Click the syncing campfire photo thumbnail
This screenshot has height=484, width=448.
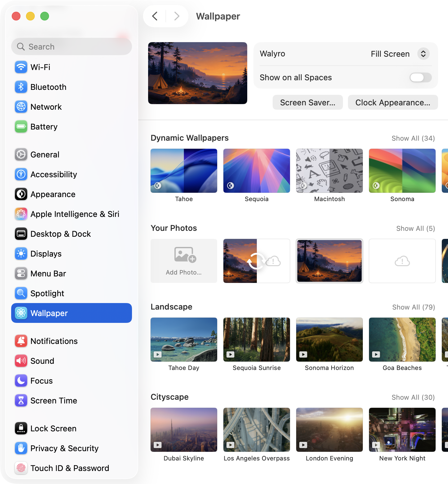(257, 261)
